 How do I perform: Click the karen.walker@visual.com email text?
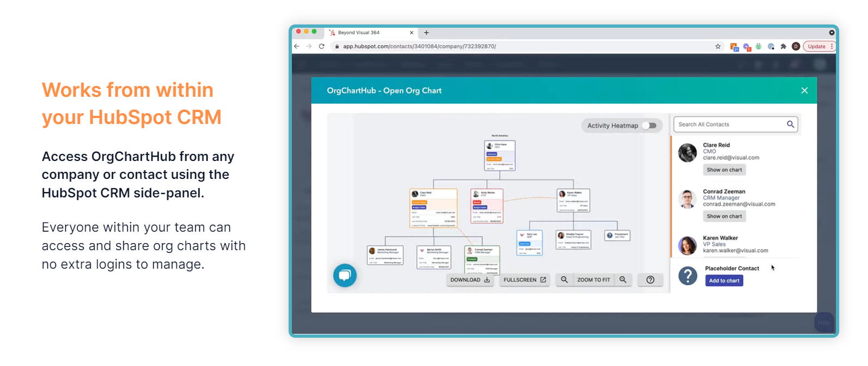click(x=735, y=251)
